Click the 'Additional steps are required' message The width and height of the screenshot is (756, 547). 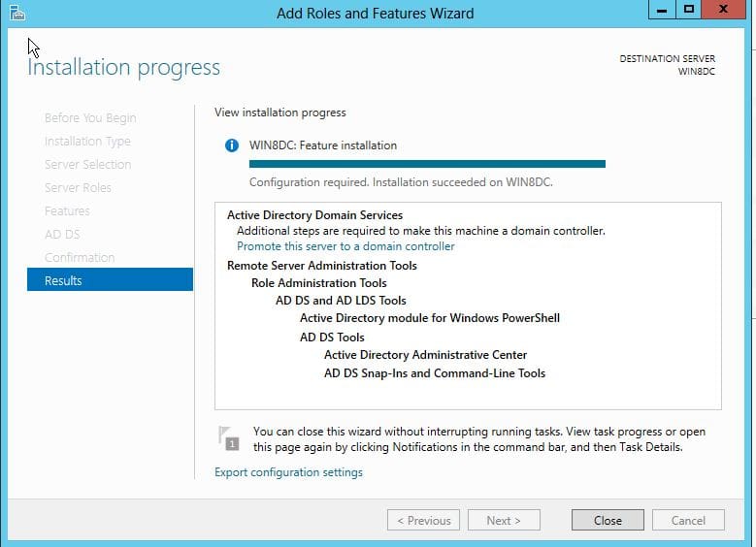(421, 231)
